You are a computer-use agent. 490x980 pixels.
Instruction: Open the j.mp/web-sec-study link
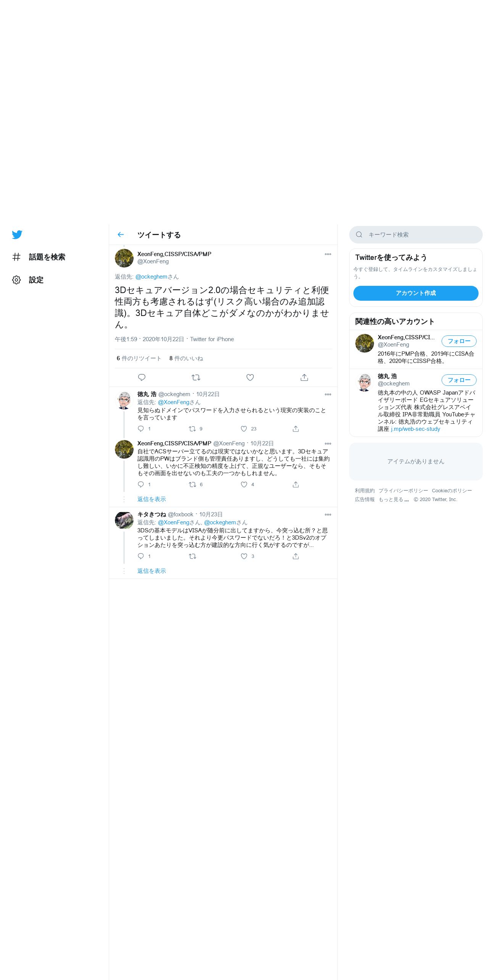pos(415,429)
